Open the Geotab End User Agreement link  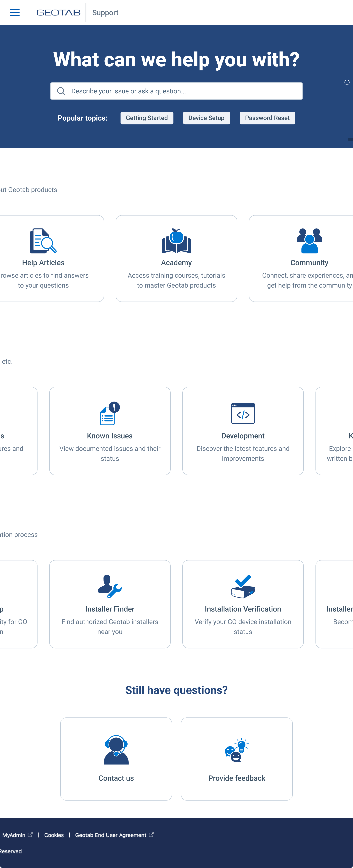(x=110, y=835)
